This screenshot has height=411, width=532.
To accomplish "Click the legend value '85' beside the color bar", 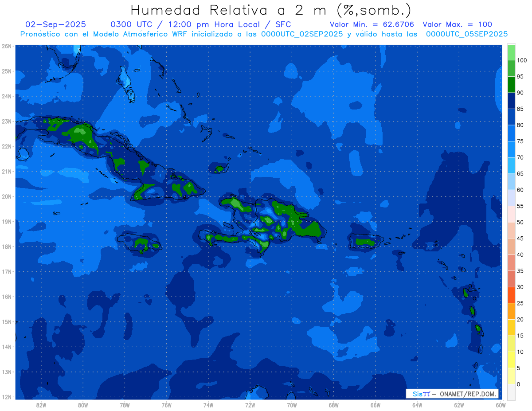I will coord(520,109).
